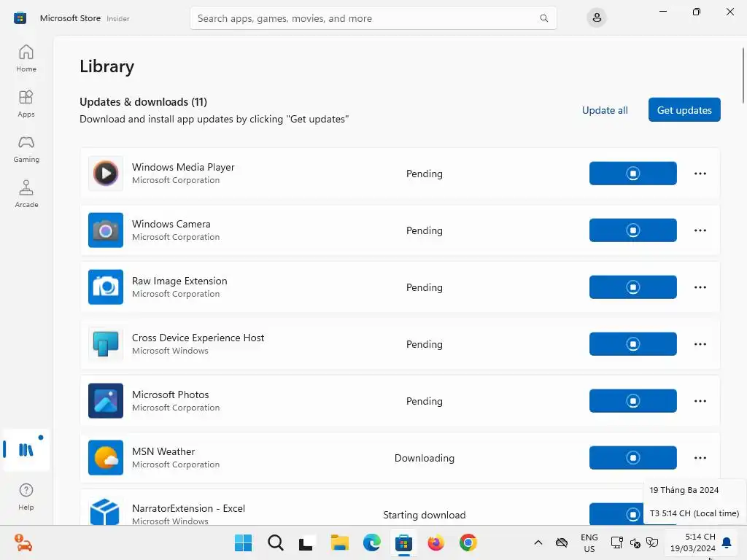The width and height of the screenshot is (747, 560).
Task: Click the NarratorExtension - Excel app icon
Action: pyautogui.click(x=106, y=511)
